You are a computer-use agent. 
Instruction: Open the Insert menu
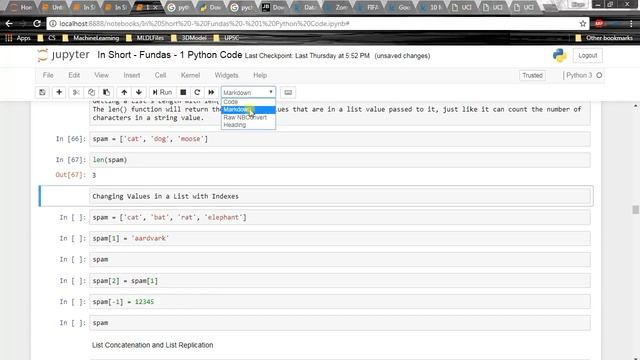[132, 75]
